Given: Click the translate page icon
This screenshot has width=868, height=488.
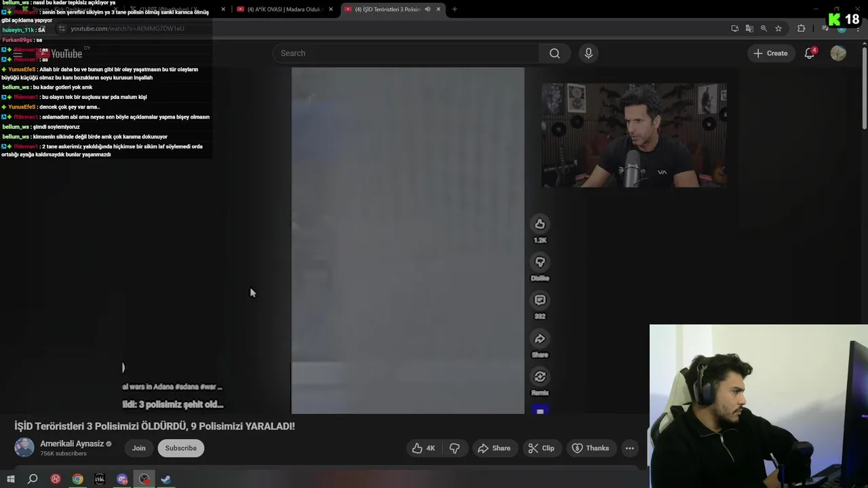Looking at the screenshot, I should click(749, 28).
